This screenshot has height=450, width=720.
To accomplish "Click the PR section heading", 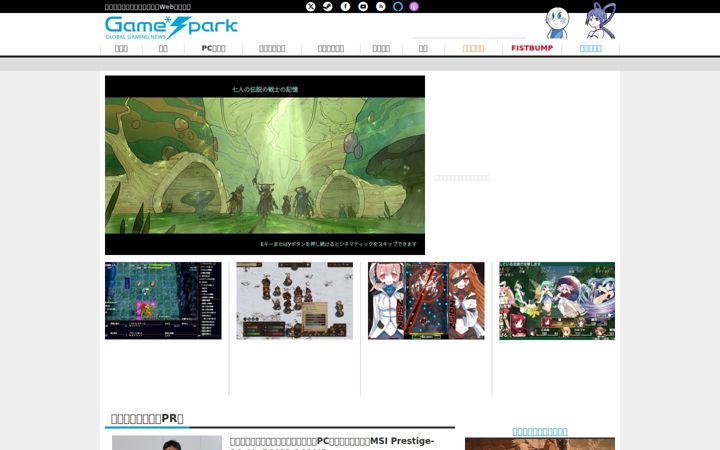I will click(147, 418).
